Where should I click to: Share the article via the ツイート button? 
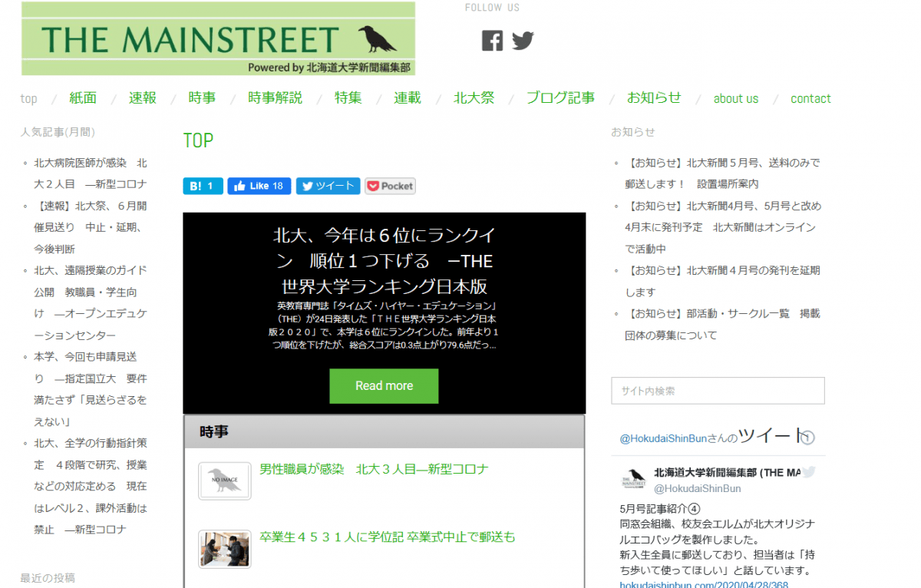[x=328, y=186]
